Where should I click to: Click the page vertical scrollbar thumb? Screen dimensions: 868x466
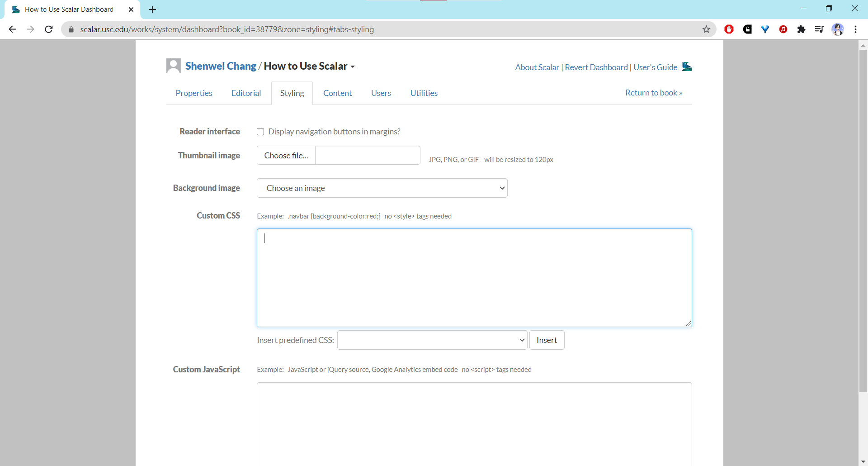click(863, 217)
